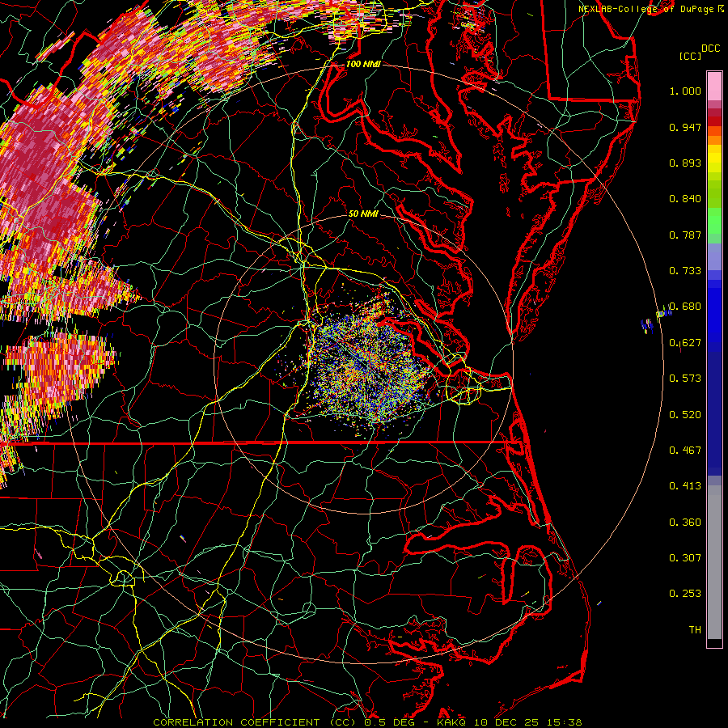Click the [CC] units label
This screenshot has width=728, height=728.
690,56
